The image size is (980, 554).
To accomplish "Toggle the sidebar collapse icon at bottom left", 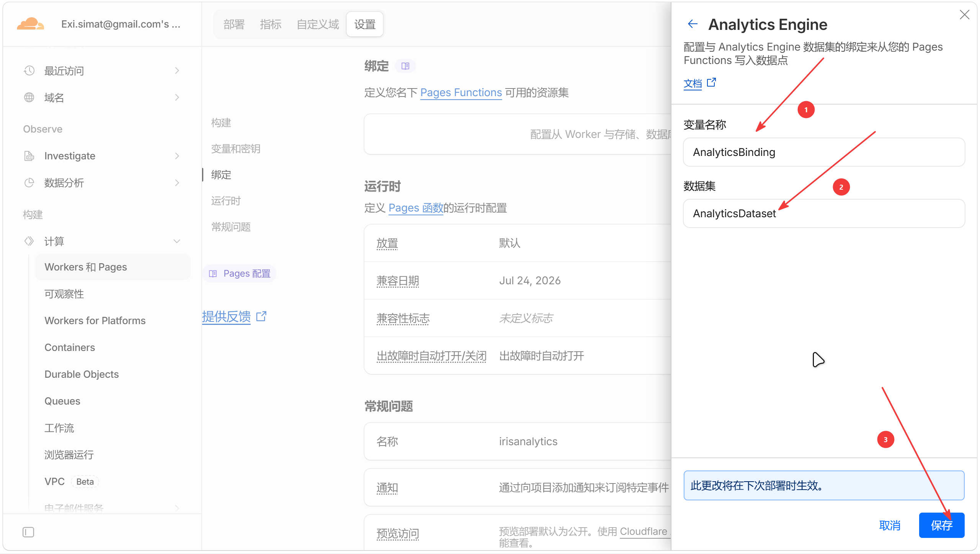I will click(28, 532).
